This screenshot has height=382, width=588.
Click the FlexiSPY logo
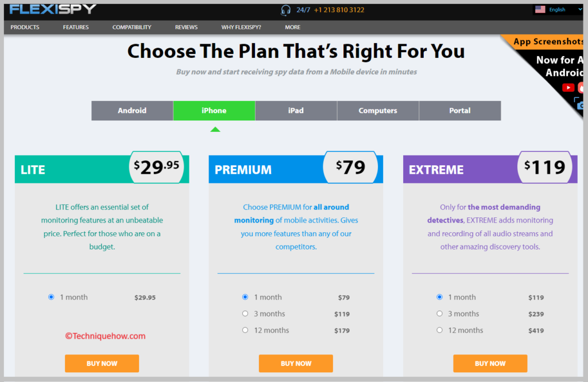pyautogui.click(x=53, y=9)
